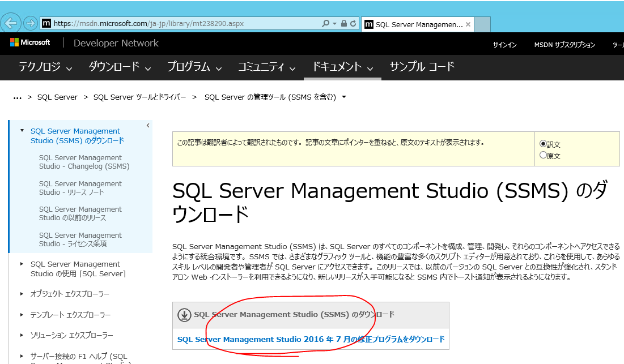This screenshot has height=364, width=624.
Task: Open the ダウンロード menu
Action: coord(120,67)
